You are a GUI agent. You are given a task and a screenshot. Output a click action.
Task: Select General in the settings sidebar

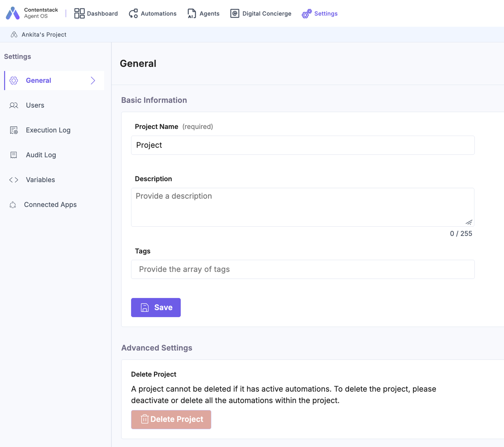coord(54,81)
